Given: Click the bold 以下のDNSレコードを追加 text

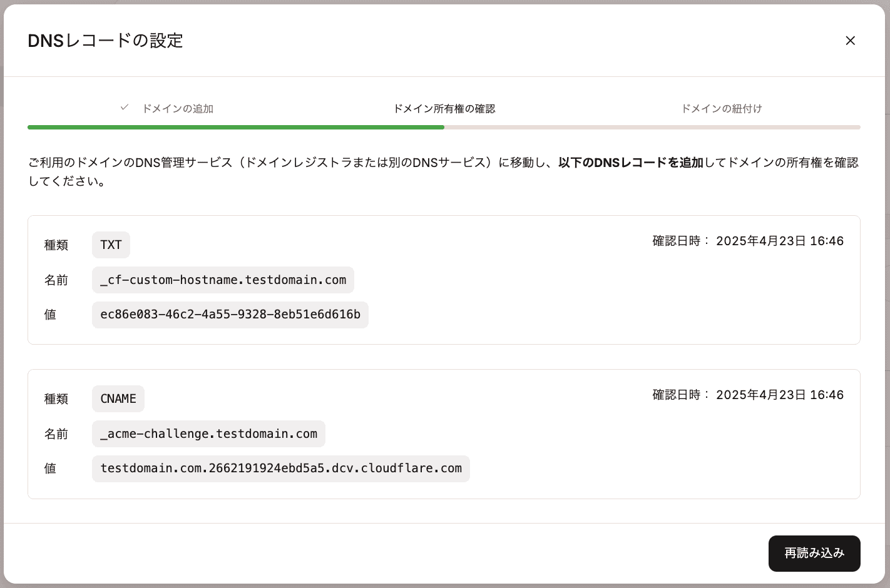Looking at the screenshot, I should coord(631,163).
